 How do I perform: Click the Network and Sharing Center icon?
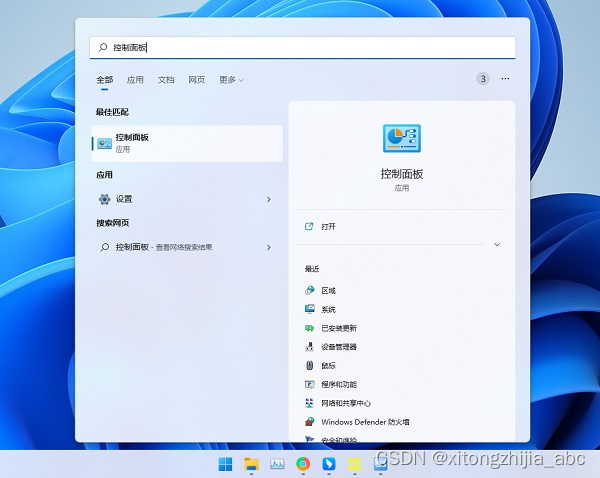pyautogui.click(x=310, y=403)
